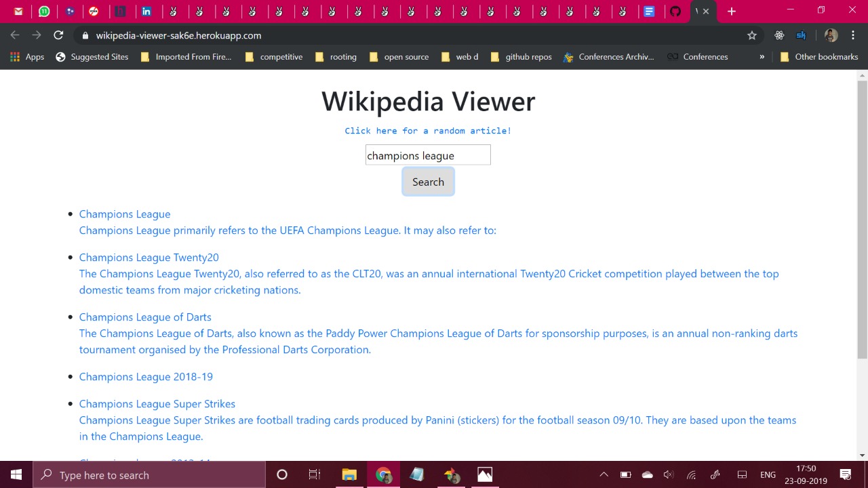Click the Paddy Power darts description
Image resolution: width=868 pixels, height=488 pixels.
[438, 342]
